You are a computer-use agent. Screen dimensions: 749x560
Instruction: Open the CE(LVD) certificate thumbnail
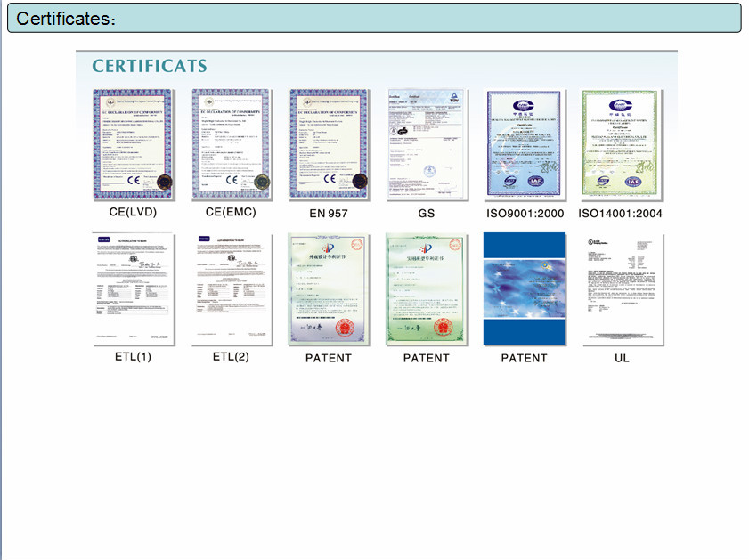pos(134,143)
